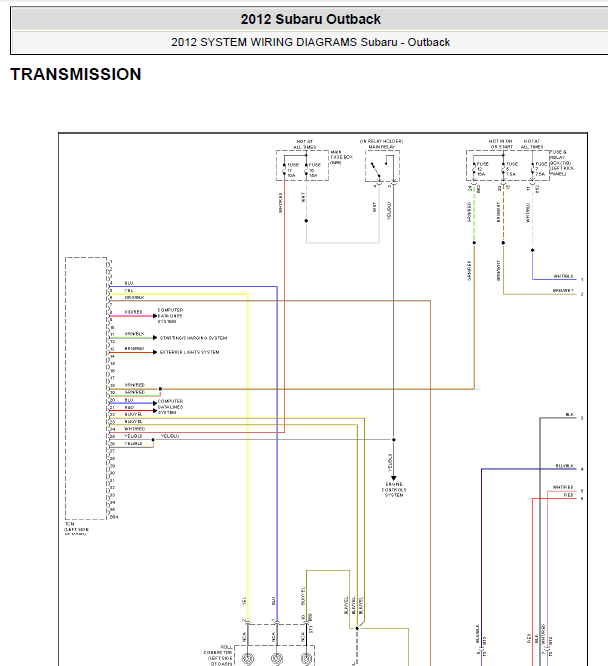Image resolution: width=608 pixels, height=666 pixels.
Task: Click the arrowhead pointing to Starting/Charging System
Action: point(155,338)
